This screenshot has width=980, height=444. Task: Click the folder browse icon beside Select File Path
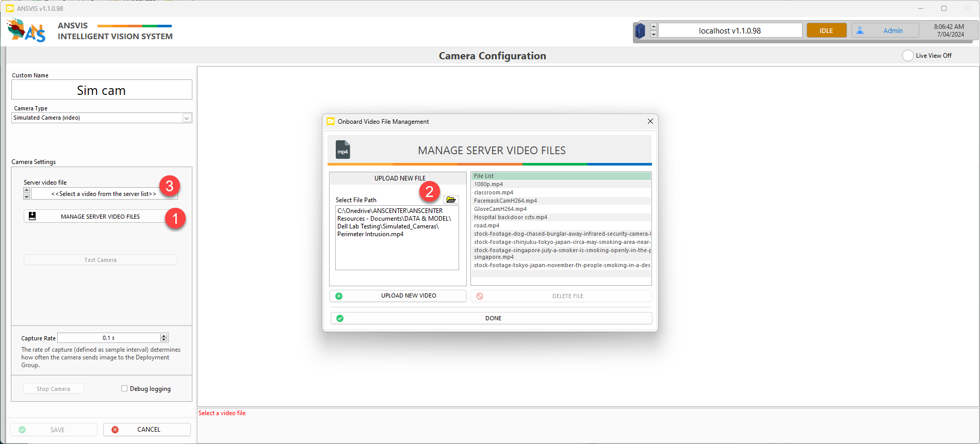tap(451, 200)
